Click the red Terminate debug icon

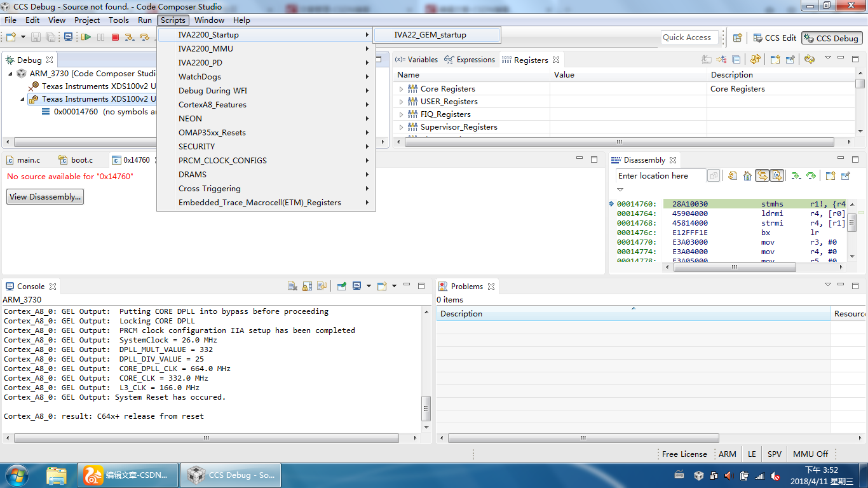(115, 37)
